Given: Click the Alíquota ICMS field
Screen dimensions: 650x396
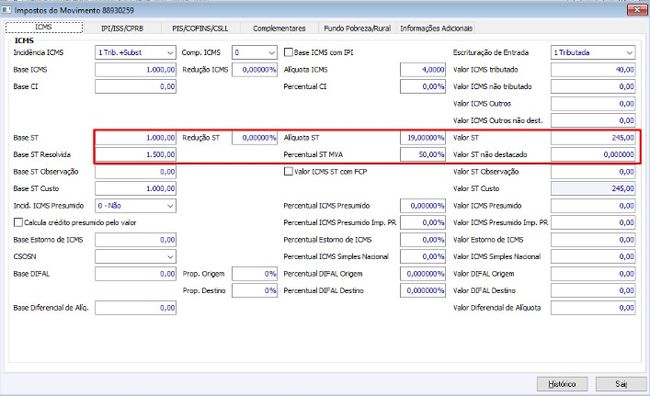Looking at the screenshot, I should coord(423,70).
